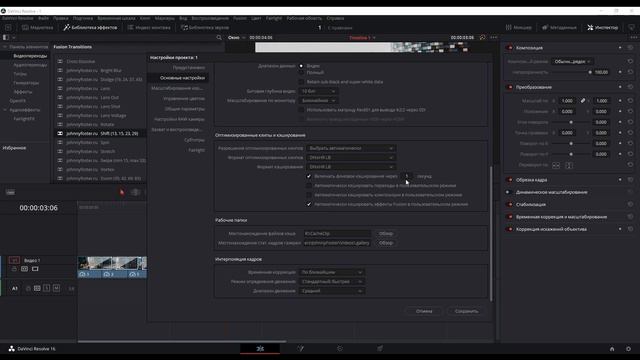The height and width of the screenshot is (360, 640).
Task: Open composite mode dropdown in Inspector
Action: click(572, 61)
